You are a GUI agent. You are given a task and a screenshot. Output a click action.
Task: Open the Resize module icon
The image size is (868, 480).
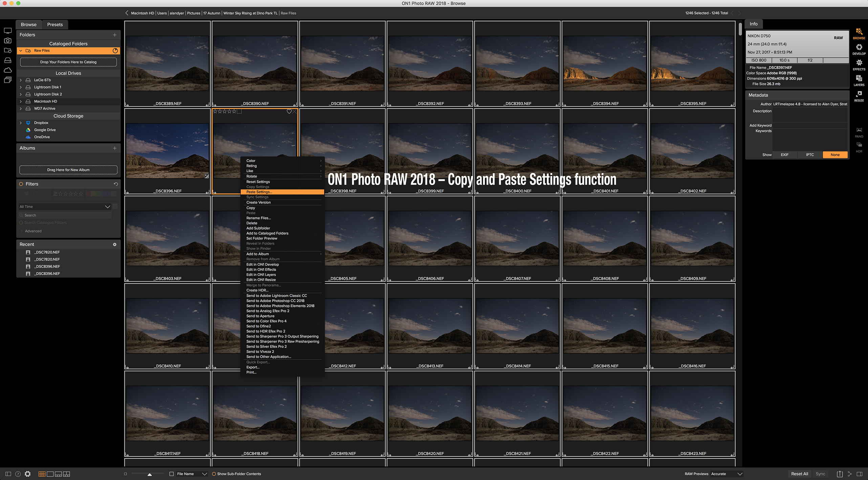(x=859, y=95)
